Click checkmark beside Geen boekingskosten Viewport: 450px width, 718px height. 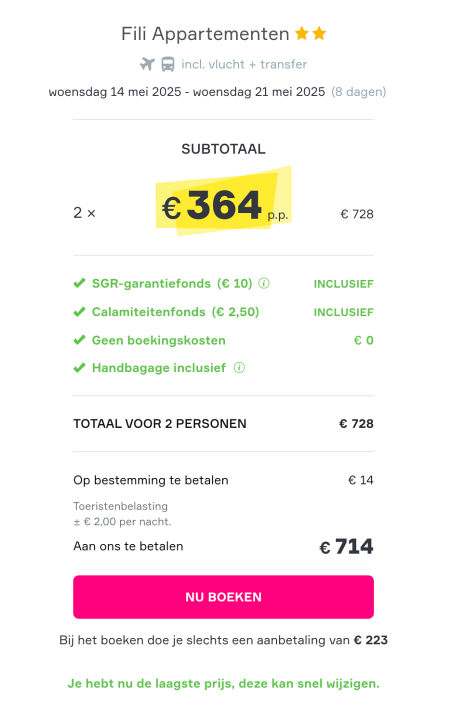click(79, 340)
